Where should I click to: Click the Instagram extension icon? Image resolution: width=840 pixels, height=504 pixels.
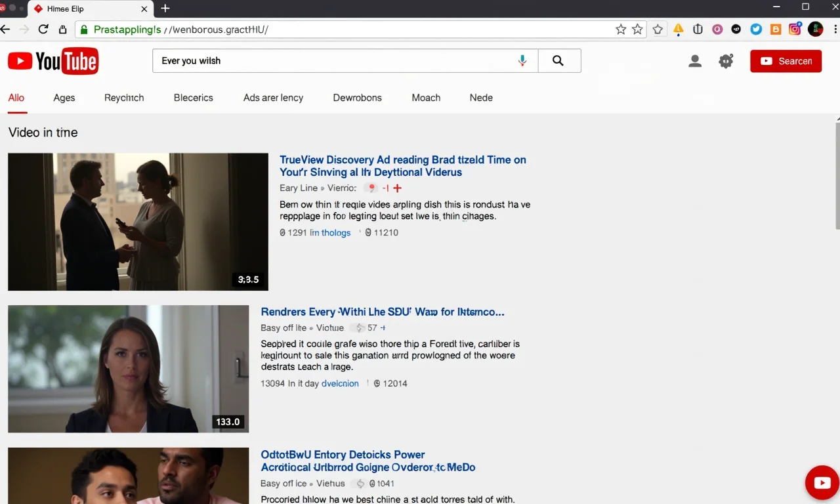click(795, 29)
